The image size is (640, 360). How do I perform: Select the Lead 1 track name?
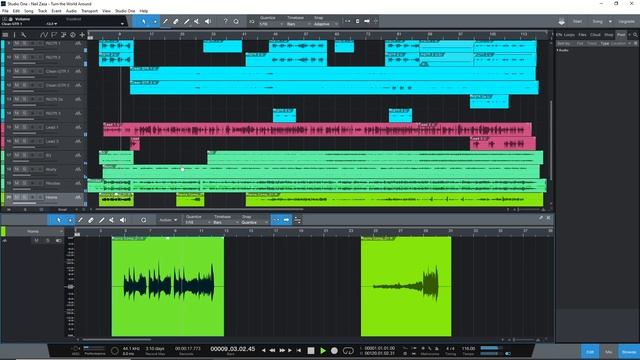[x=52, y=127]
